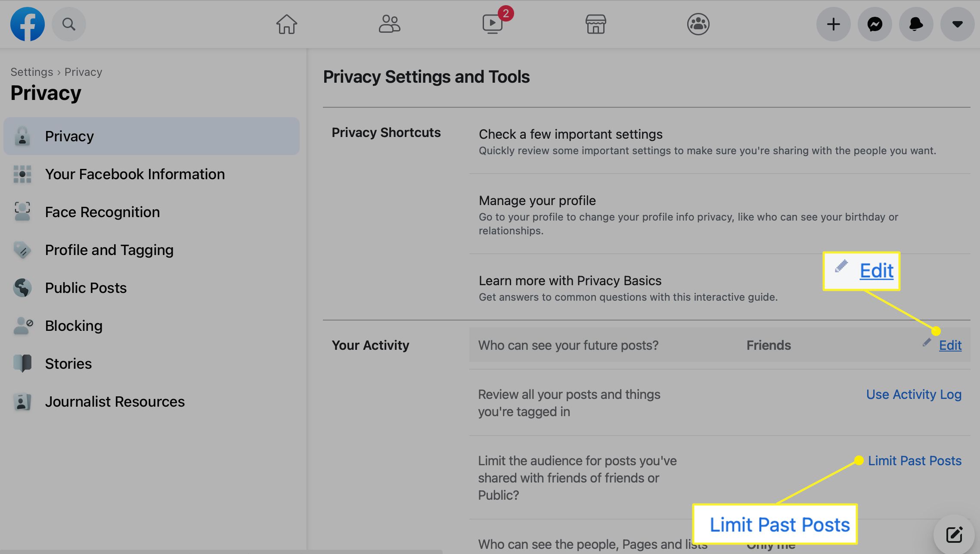The height and width of the screenshot is (554, 980).
Task: Open the search icon in header
Action: click(69, 24)
